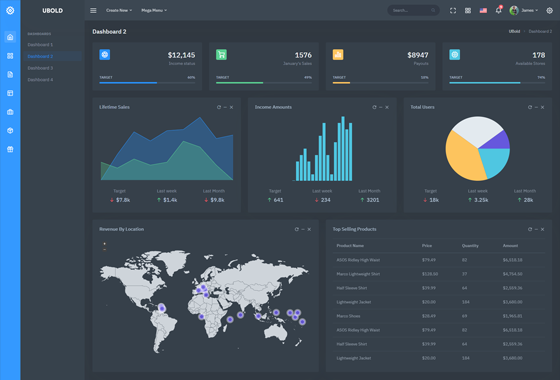Open the briefcase icon in the blue sidebar
The height and width of the screenshot is (380, 560).
tap(10, 112)
